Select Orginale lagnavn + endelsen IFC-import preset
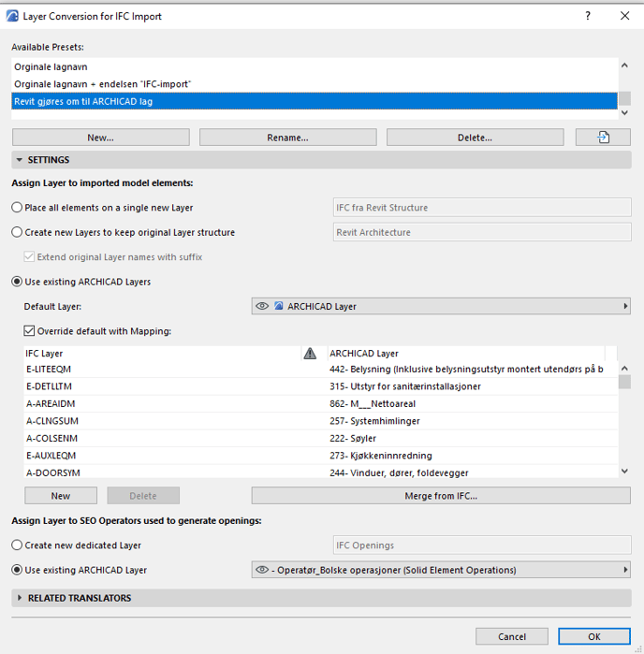Viewport: 644px width, 654px height. click(x=315, y=84)
